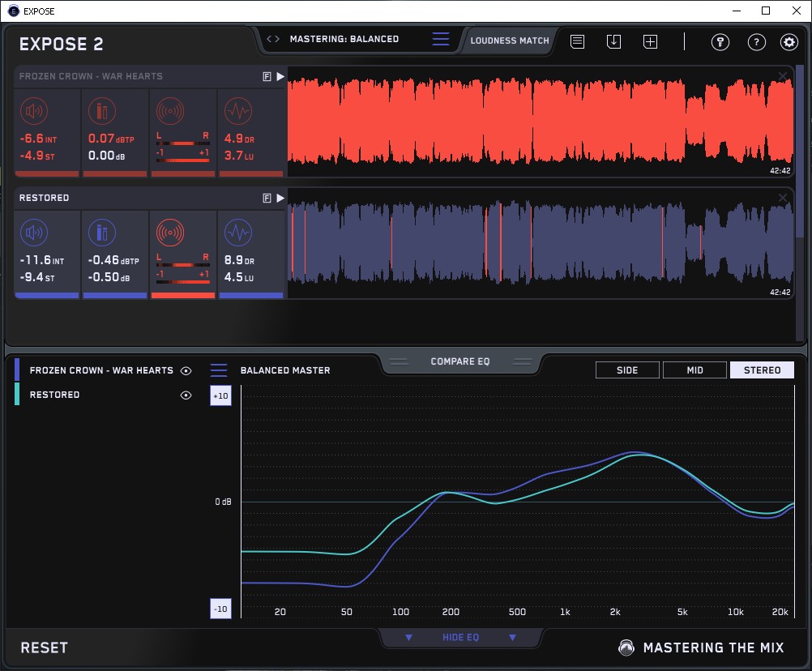Toggle Loudness Match

[x=510, y=40]
